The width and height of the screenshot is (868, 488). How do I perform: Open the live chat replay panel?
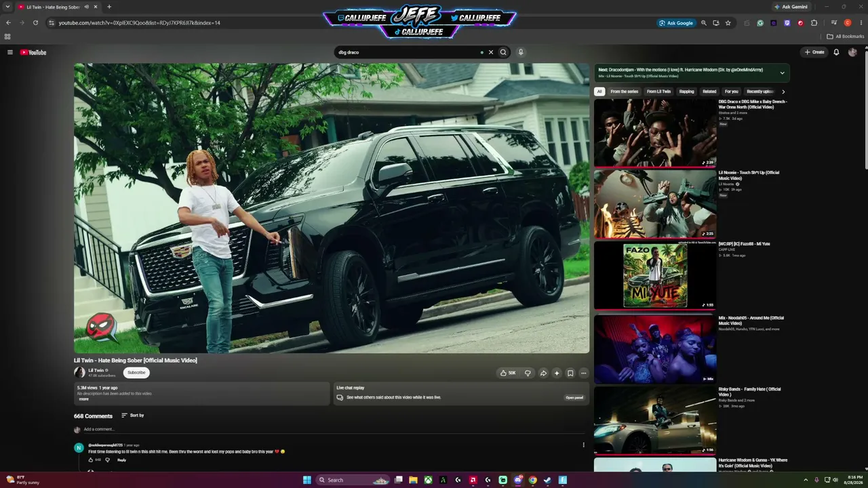pos(574,397)
